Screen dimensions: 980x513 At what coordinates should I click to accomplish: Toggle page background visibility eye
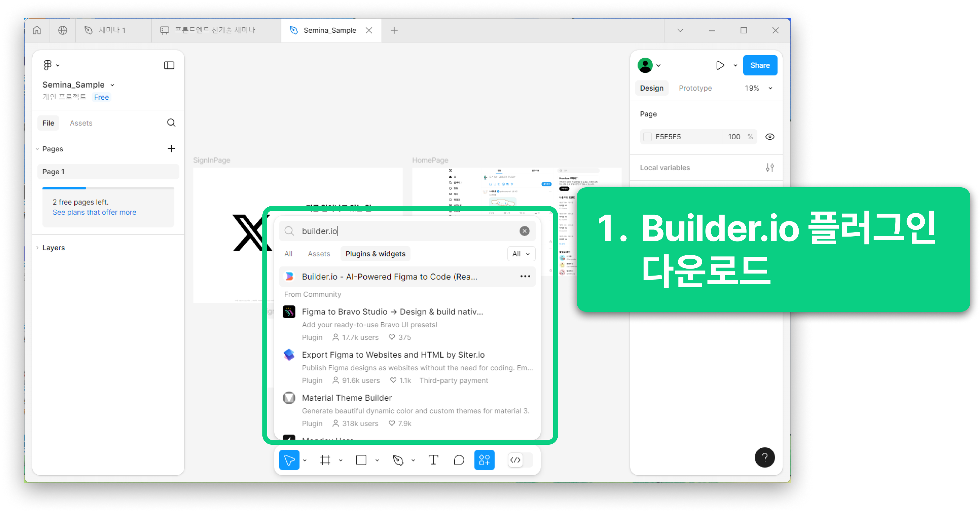(770, 137)
